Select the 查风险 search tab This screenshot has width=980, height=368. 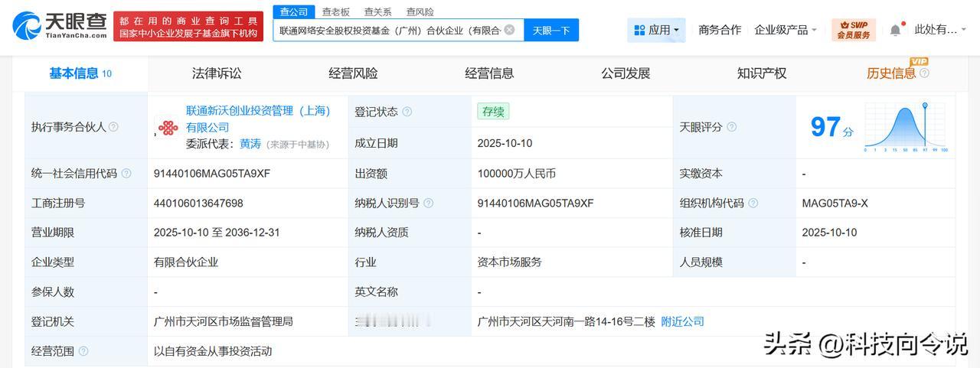point(420,11)
